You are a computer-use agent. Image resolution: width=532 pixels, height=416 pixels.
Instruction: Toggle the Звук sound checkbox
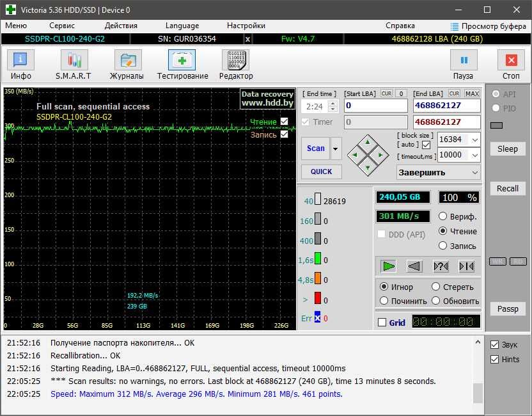click(x=495, y=345)
